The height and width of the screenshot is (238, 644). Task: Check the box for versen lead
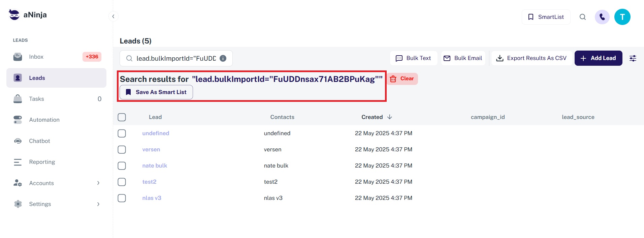click(x=122, y=149)
